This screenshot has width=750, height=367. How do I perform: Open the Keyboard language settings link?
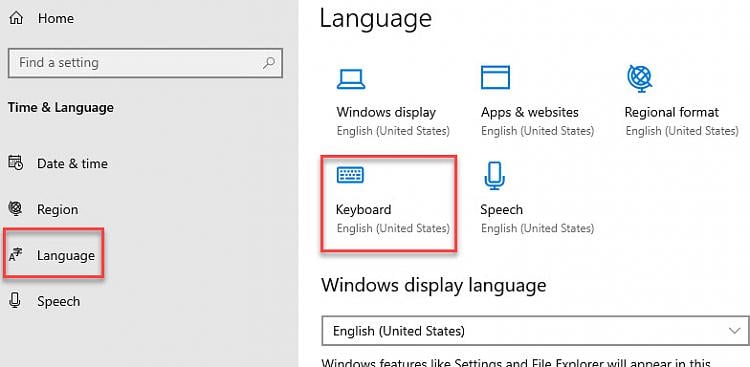coord(364,210)
